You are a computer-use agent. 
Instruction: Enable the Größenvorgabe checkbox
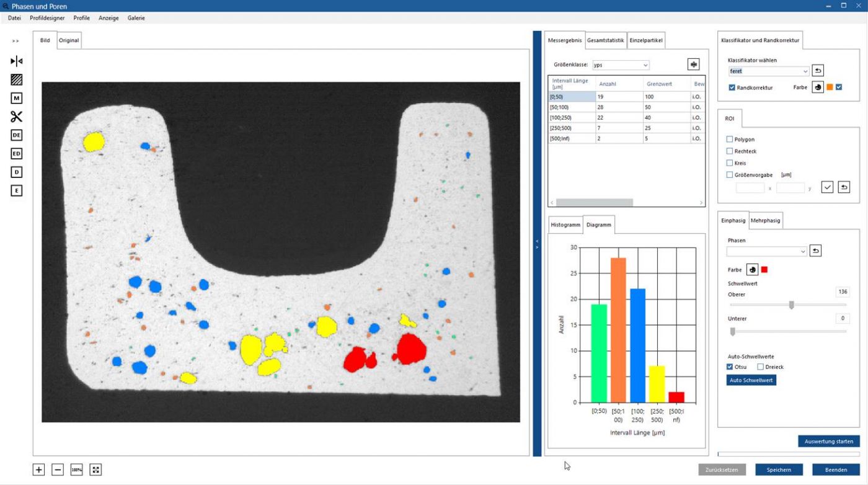pos(730,175)
